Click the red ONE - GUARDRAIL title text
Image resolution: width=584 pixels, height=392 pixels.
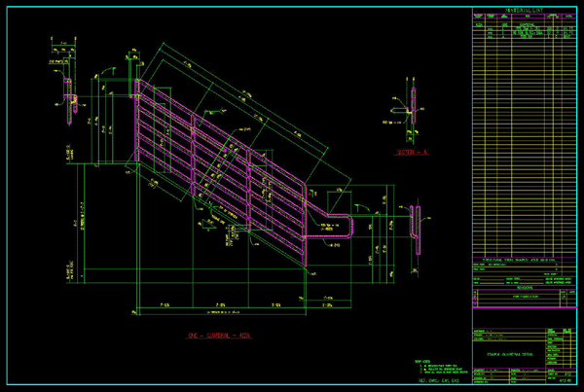click(219, 336)
